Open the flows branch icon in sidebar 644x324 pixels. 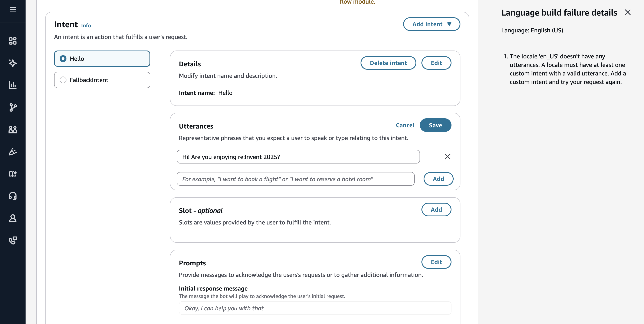(x=13, y=107)
